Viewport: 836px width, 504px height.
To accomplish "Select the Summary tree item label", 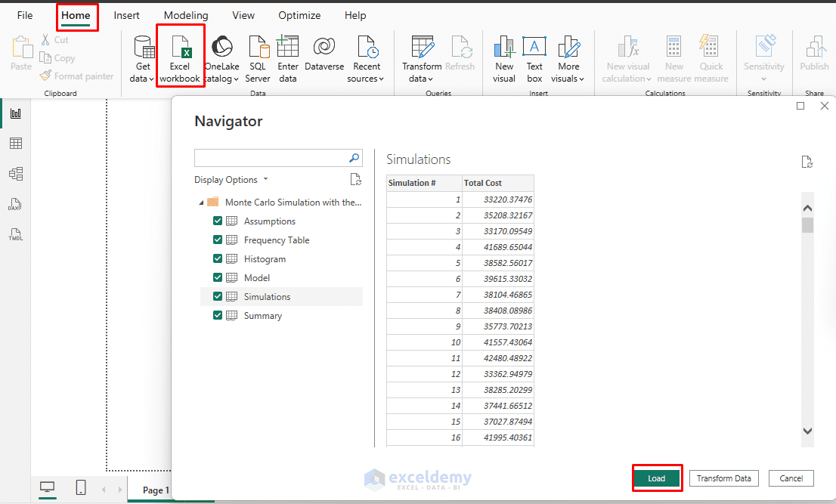I will [263, 316].
